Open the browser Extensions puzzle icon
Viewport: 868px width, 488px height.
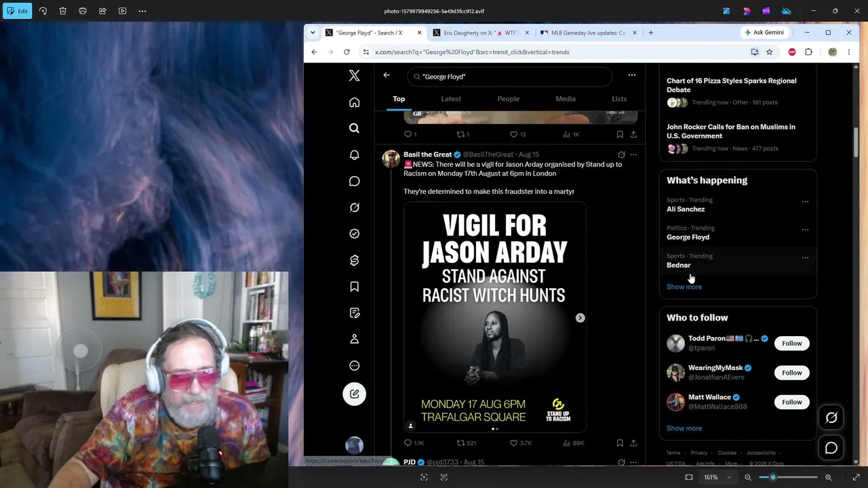tap(808, 52)
